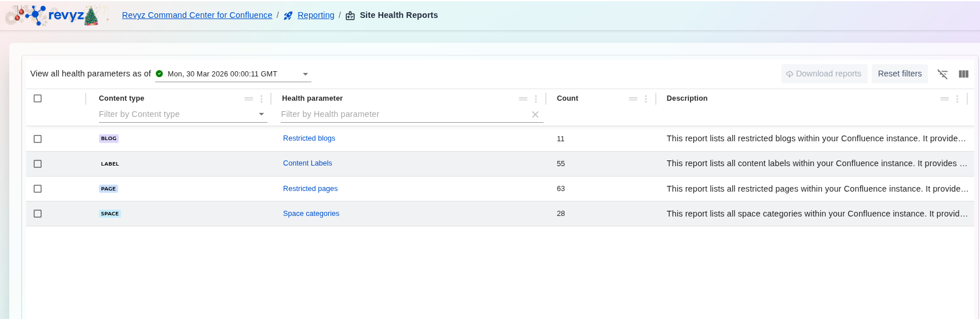Open the column chooser icon

(963, 74)
